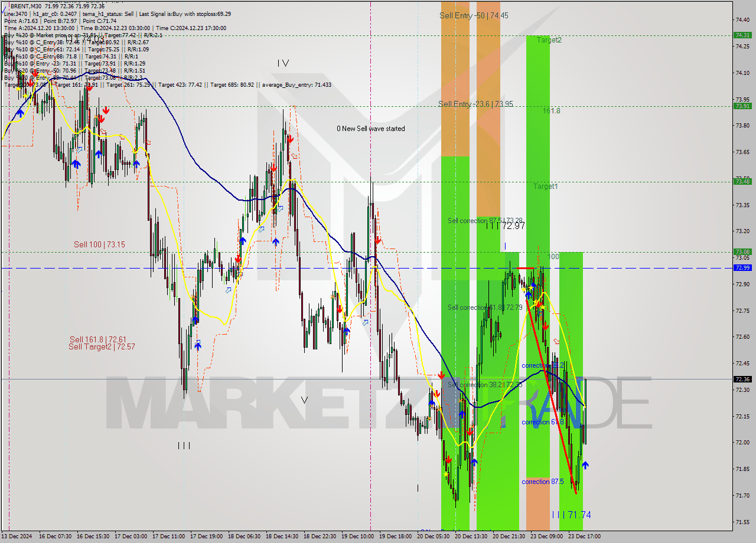Click the '20 Dec 21:30' time axis label
The height and width of the screenshot is (543, 756).
click(509, 537)
